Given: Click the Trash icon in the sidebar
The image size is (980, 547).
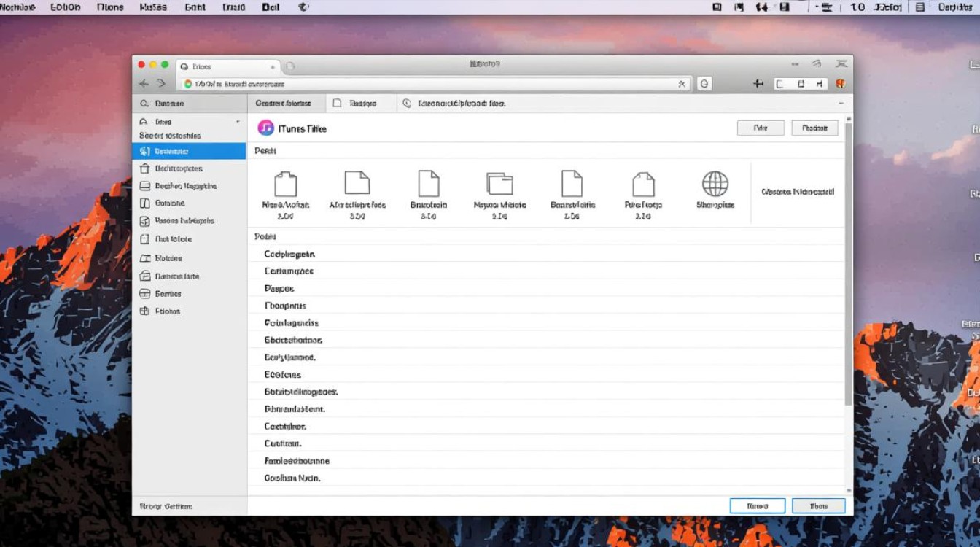Looking at the screenshot, I should (x=147, y=168).
